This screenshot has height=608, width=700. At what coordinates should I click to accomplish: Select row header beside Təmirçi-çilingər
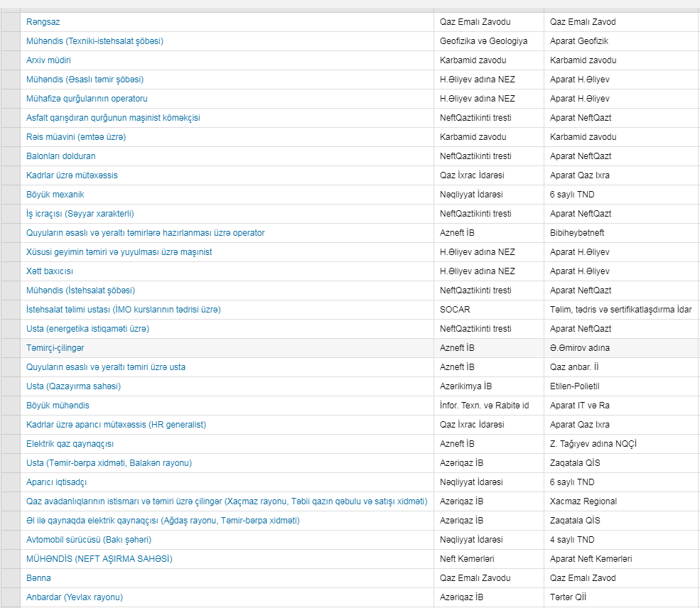coord(10,348)
